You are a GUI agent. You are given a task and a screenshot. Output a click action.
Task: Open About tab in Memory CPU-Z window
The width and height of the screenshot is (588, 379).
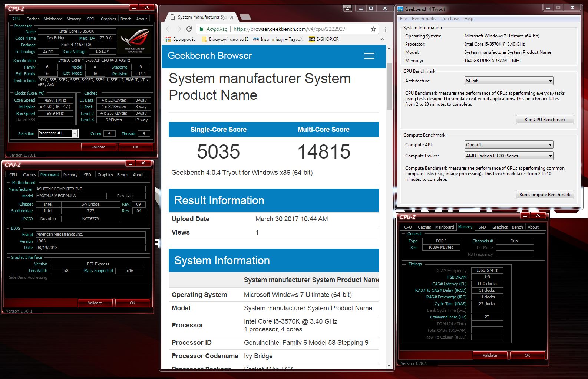[533, 227]
